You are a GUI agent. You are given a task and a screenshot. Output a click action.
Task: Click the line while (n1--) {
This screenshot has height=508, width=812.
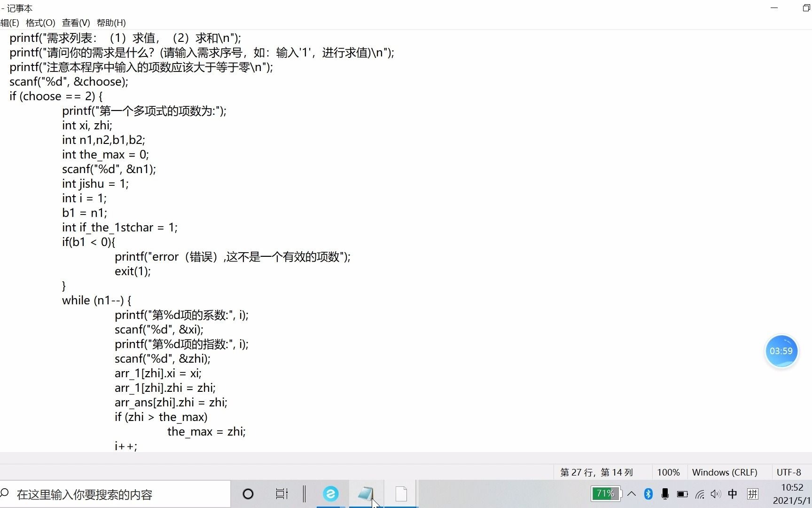coord(97,300)
